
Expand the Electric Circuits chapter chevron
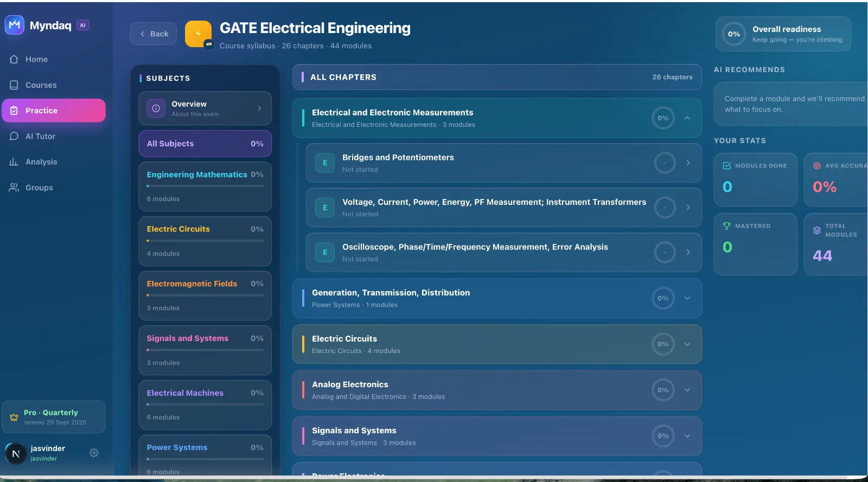(687, 344)
